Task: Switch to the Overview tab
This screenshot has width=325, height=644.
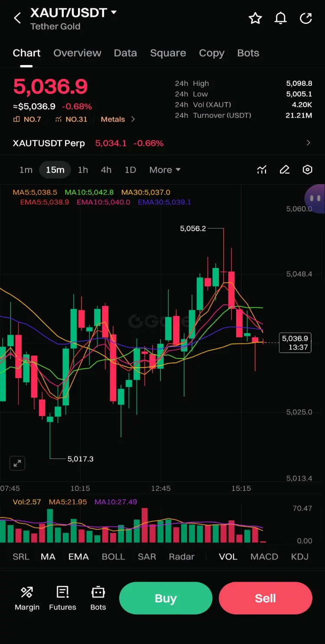Action: coord(77,53)
